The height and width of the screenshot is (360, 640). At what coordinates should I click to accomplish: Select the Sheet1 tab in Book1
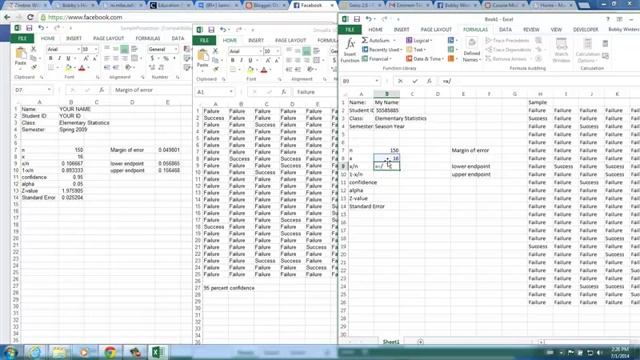(x=391, y=342)
